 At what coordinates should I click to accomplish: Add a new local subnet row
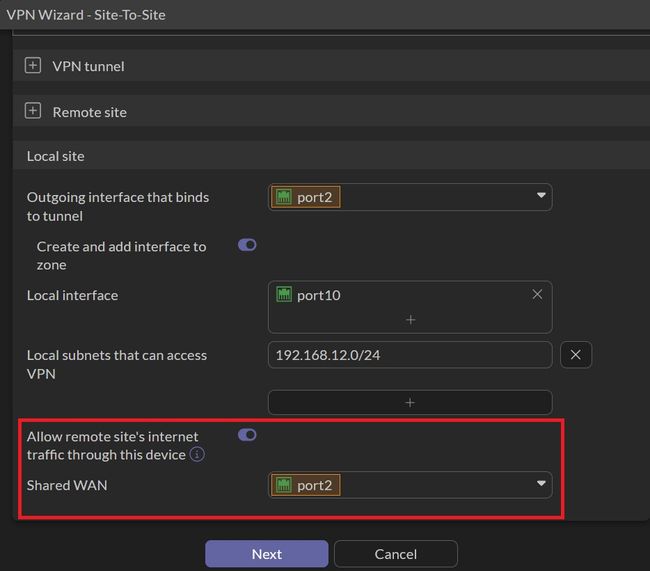(410, 402)
